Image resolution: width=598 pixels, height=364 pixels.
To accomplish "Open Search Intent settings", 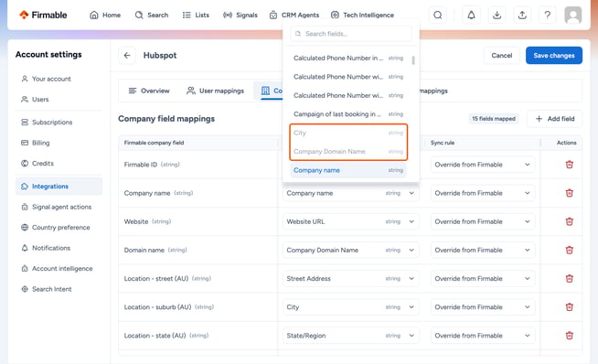I will point(59,289).
